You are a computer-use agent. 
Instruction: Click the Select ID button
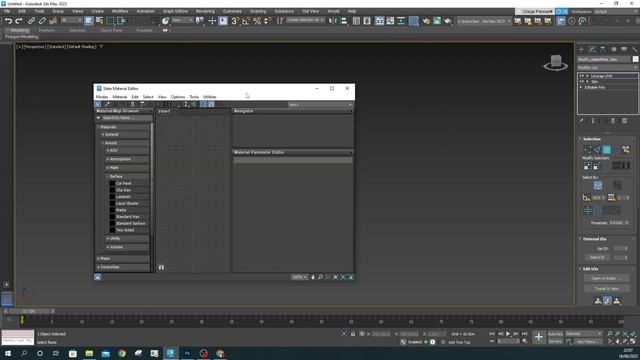[598, 258]
